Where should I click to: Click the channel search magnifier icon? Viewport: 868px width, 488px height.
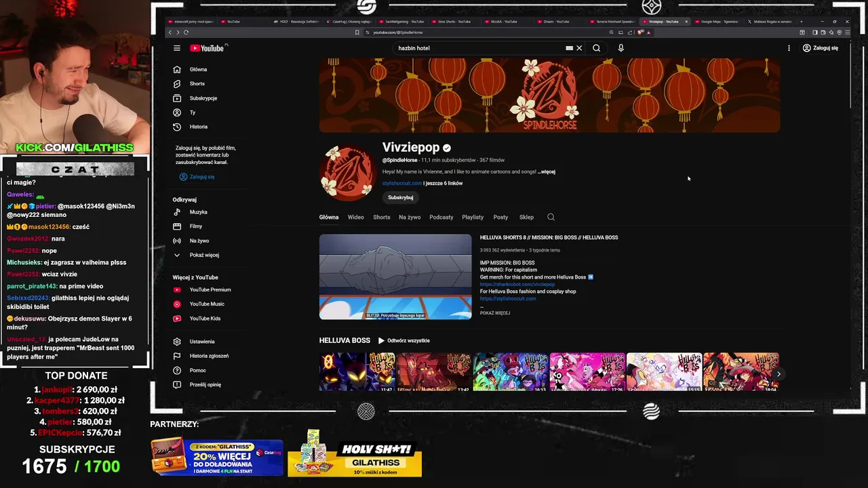(x=551, y=217)
